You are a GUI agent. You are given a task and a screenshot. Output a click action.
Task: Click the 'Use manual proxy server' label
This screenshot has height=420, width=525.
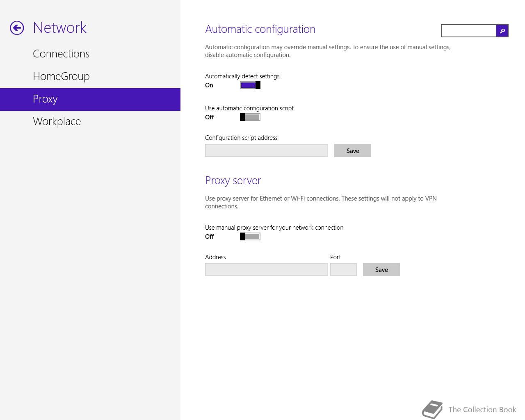[x=274, y=228]
